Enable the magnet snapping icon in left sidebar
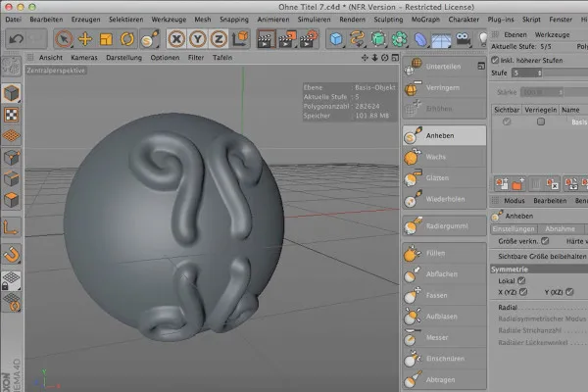Screen dimensions: 588x392 11,255
